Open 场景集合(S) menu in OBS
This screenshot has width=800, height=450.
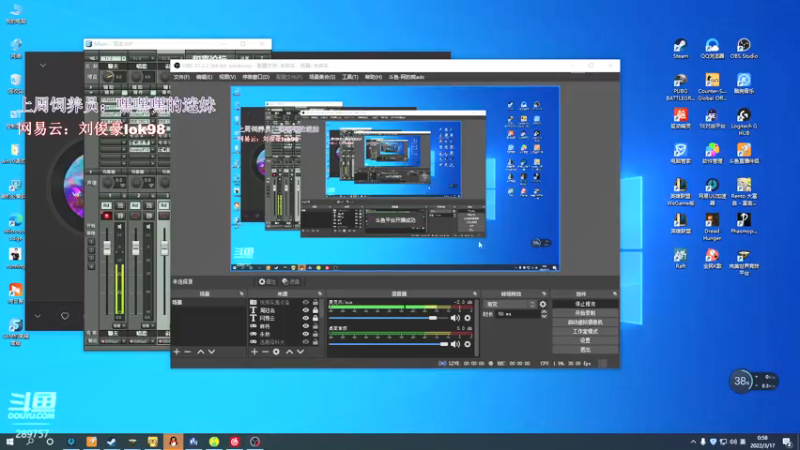tap(322, 77)
